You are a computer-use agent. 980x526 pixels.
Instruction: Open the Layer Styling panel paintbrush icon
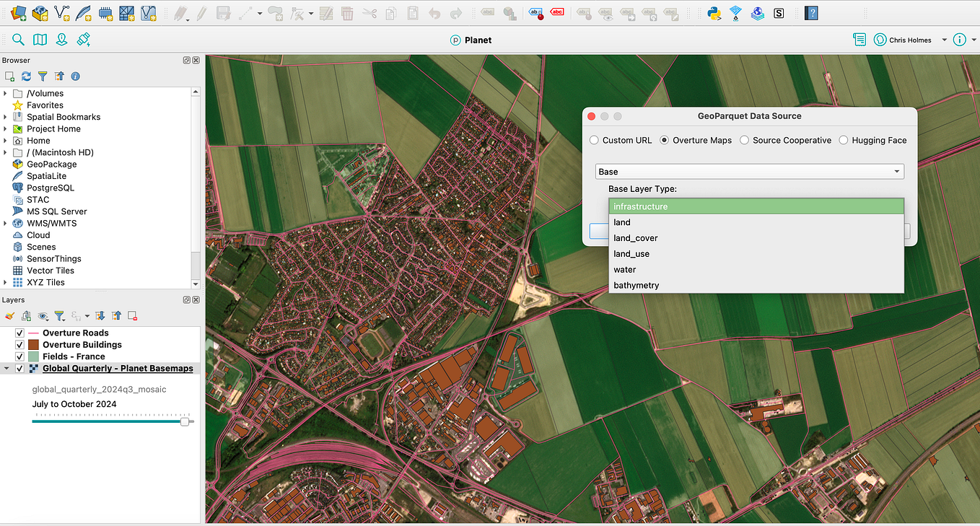[x=9, y=315]
